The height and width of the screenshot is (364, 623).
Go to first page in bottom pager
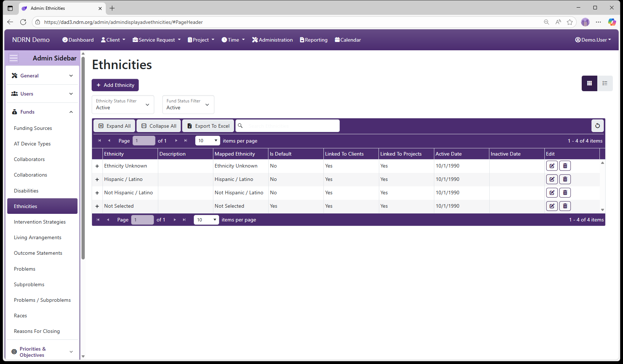(98, 220)
